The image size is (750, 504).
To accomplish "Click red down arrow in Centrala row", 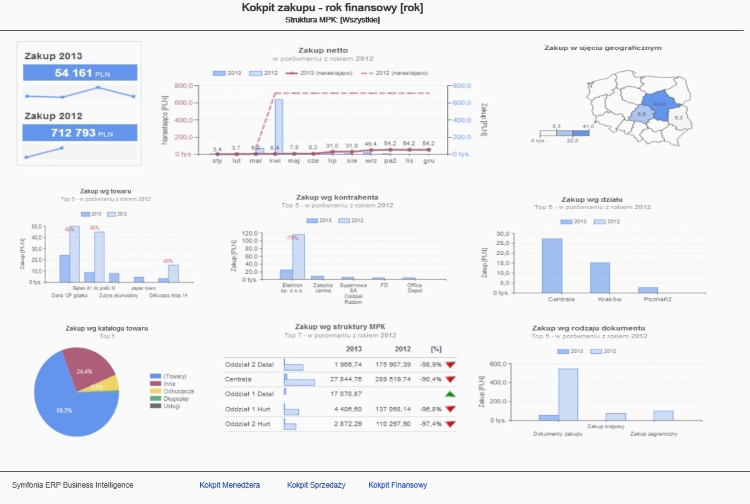I will coord(451,380).
